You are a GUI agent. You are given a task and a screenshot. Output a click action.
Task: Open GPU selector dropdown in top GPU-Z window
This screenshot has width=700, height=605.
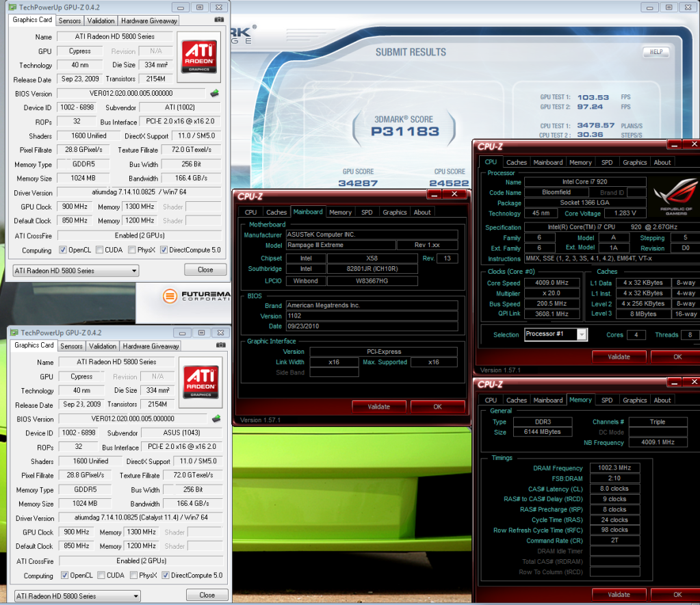coord(75,270)
